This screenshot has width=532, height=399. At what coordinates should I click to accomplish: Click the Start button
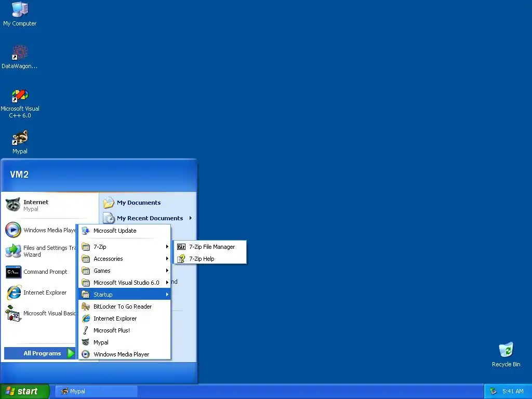click(24, 391)
